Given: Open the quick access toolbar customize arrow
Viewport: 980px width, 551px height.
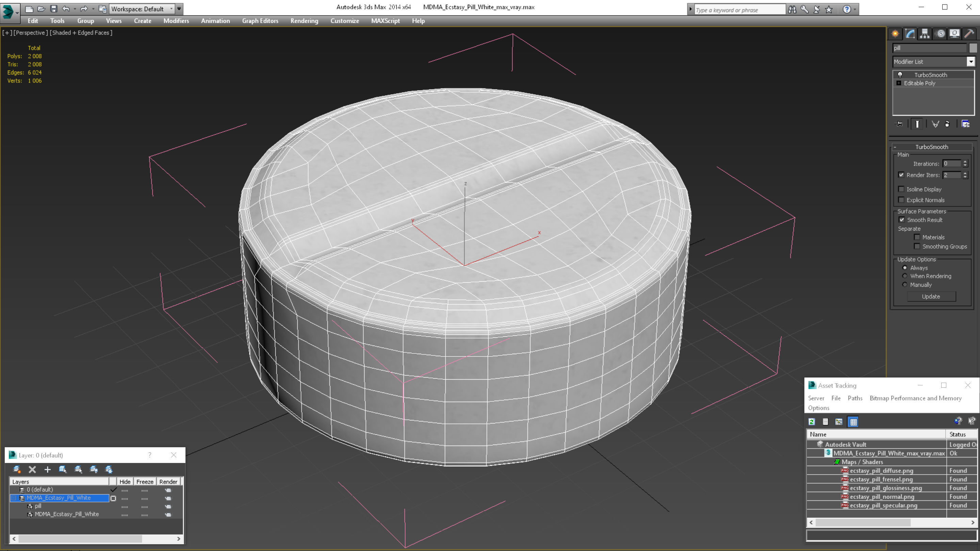Looking at the screenshot, I should click(179, 9).
